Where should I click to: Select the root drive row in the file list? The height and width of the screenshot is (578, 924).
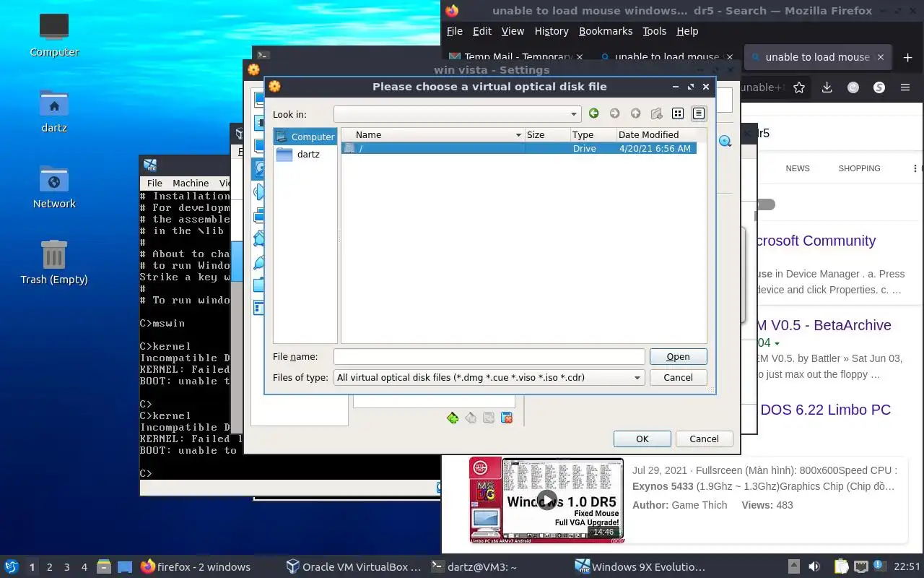click(x=519, y=148)
